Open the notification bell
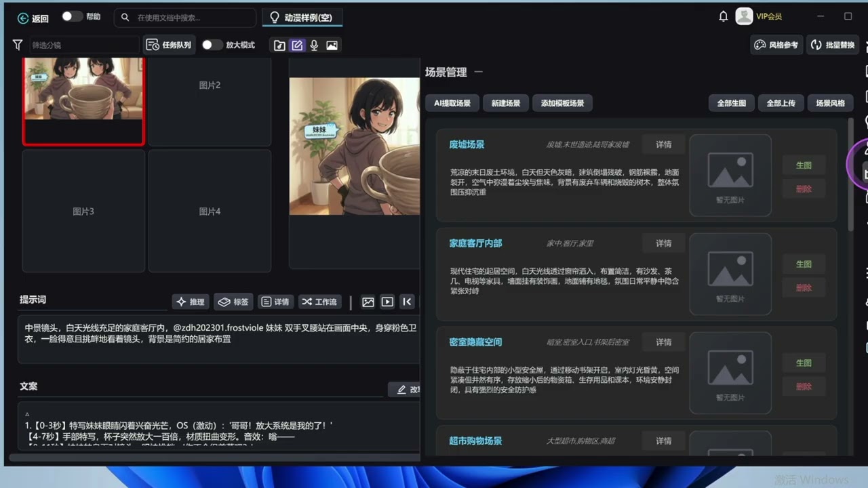This screenshot has height=488, width=868. (724, 16)
